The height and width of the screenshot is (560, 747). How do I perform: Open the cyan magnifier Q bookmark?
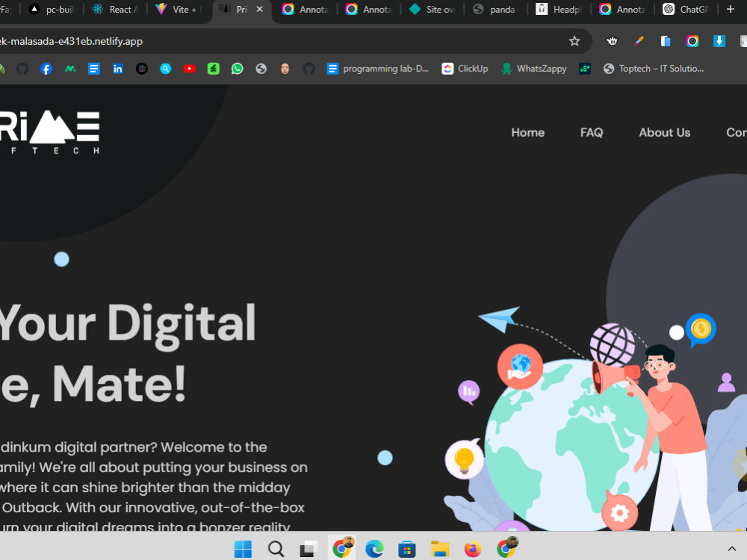165,69
